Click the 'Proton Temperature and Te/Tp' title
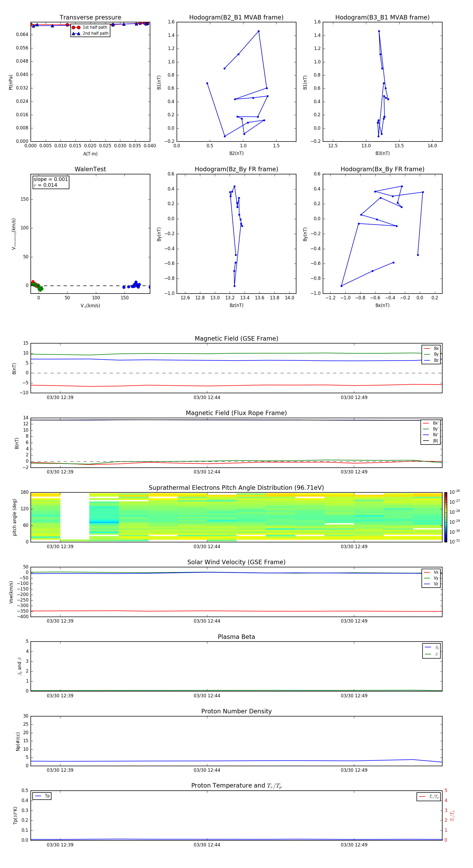Viewport: 473px width, 868px height. (x=236, y=786)
